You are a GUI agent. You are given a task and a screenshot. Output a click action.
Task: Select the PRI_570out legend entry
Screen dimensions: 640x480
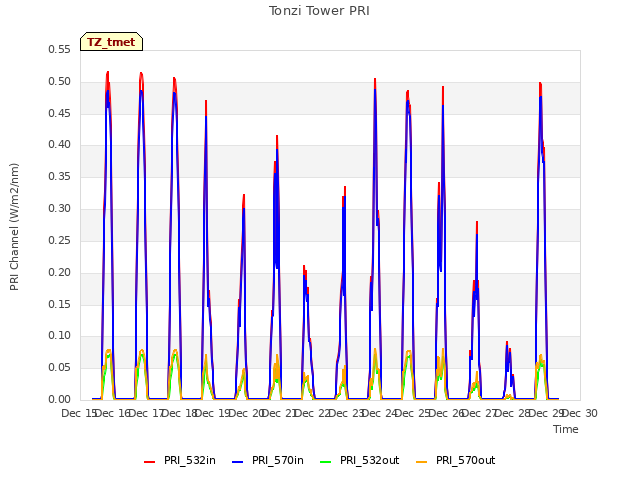[x=456, y=460]
